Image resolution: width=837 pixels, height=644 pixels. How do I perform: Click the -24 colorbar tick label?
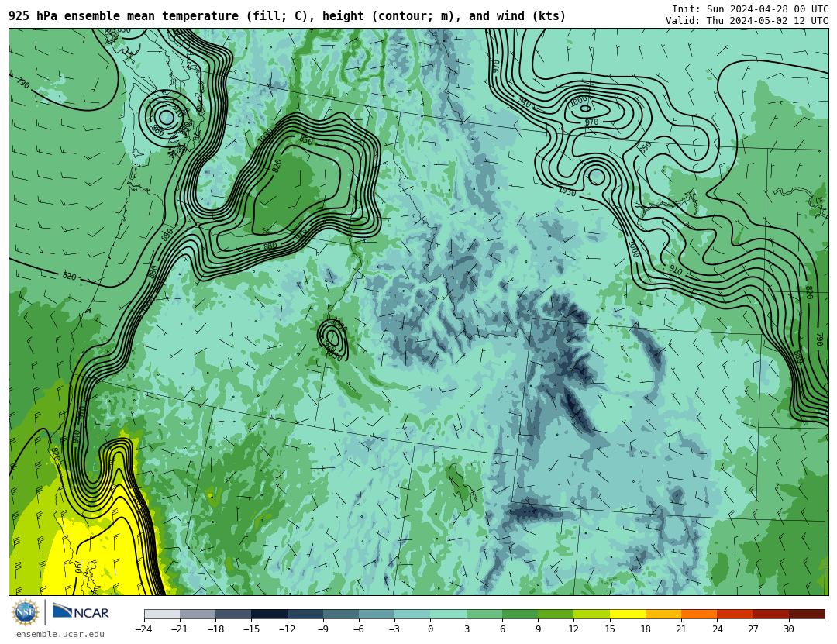[x=143, y=629]
